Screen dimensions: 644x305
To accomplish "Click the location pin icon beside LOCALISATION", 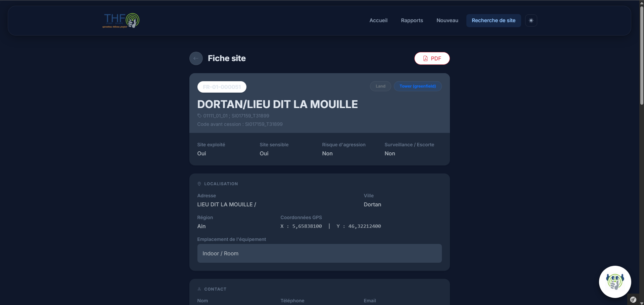I will 199,184.
